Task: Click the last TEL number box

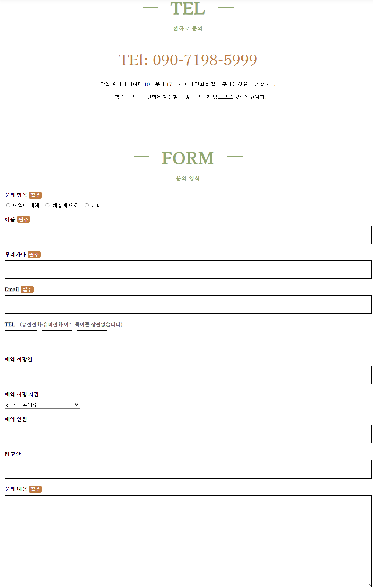Action: tap(92, 339)
